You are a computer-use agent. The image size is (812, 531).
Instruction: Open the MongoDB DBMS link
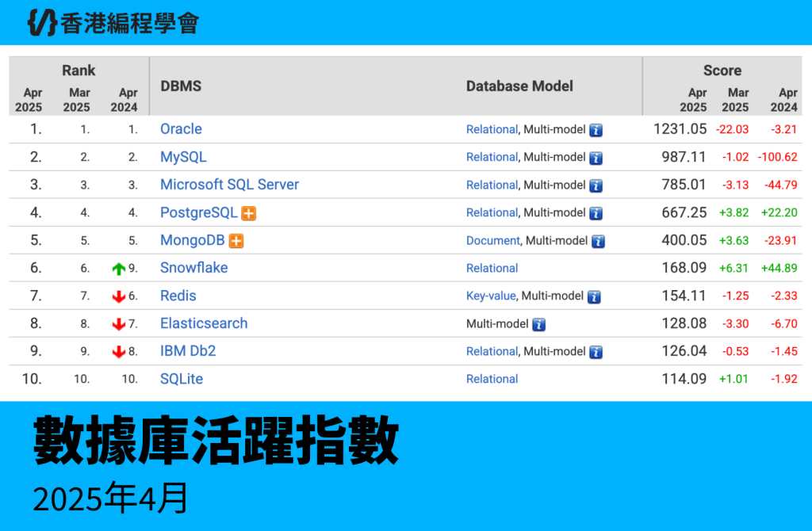pyautogui.click(x=193, y=241)
